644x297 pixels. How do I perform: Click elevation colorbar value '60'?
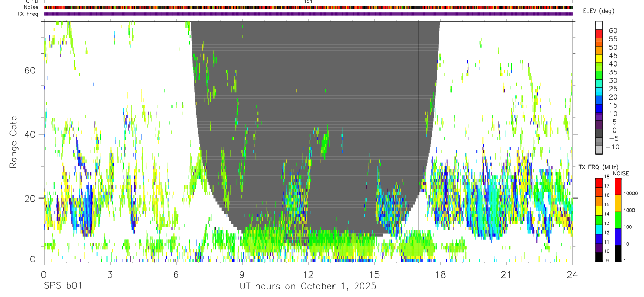click(x=614, y=31)
